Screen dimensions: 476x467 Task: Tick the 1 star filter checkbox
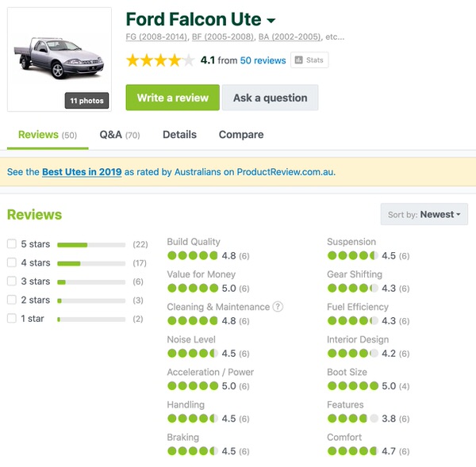click(12, 318)
